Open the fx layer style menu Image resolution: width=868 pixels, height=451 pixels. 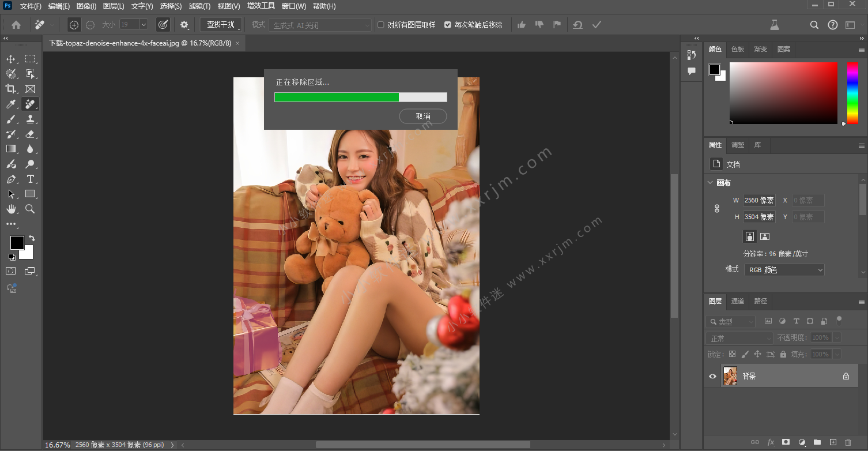[771, 442]
